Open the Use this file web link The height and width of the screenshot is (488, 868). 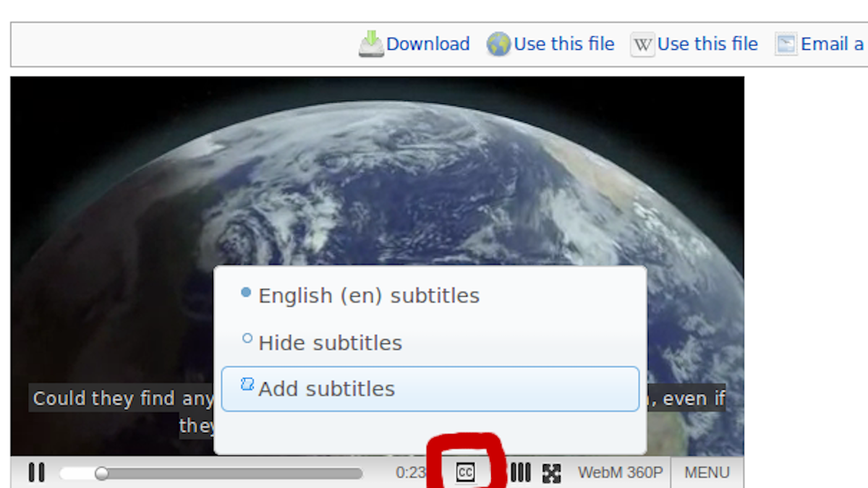coord(564,43)
